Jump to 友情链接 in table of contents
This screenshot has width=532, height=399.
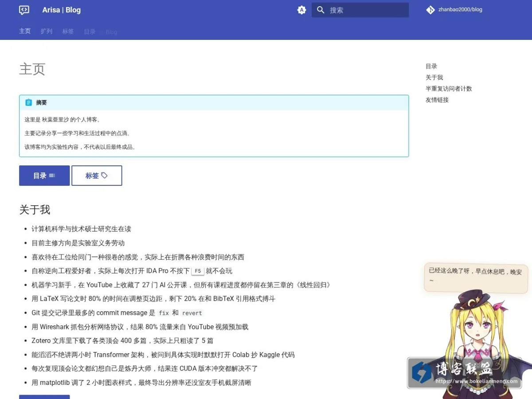point(437,100)
